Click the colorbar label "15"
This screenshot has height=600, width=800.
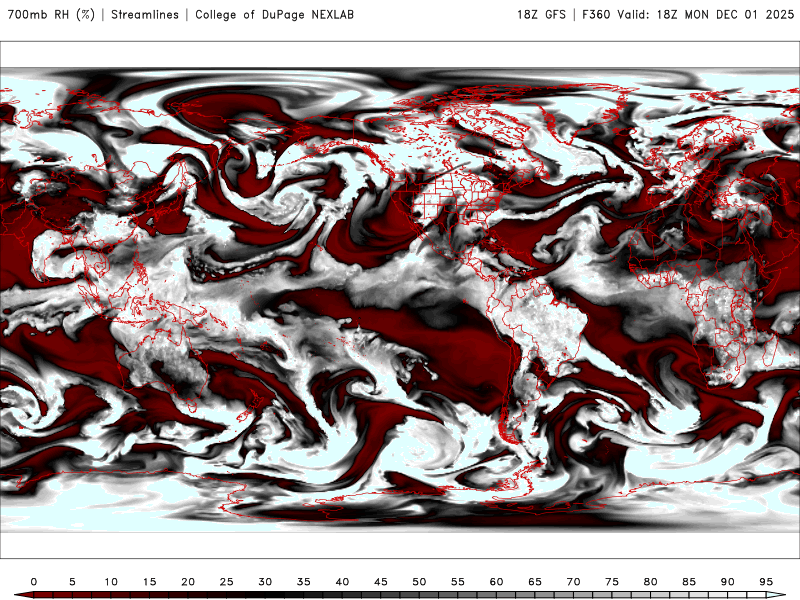149,582
